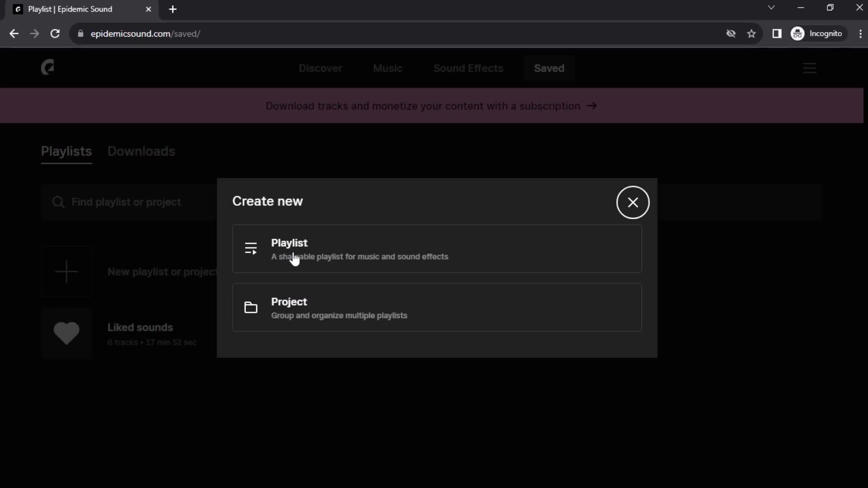Click the Saved navigation item
This screenshot has width=868, height=488.
pyautogui.click(x=548, y=67)
